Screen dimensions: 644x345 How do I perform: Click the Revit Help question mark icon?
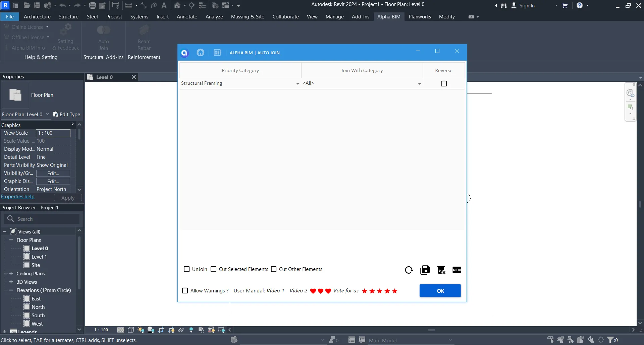point(580,5)
